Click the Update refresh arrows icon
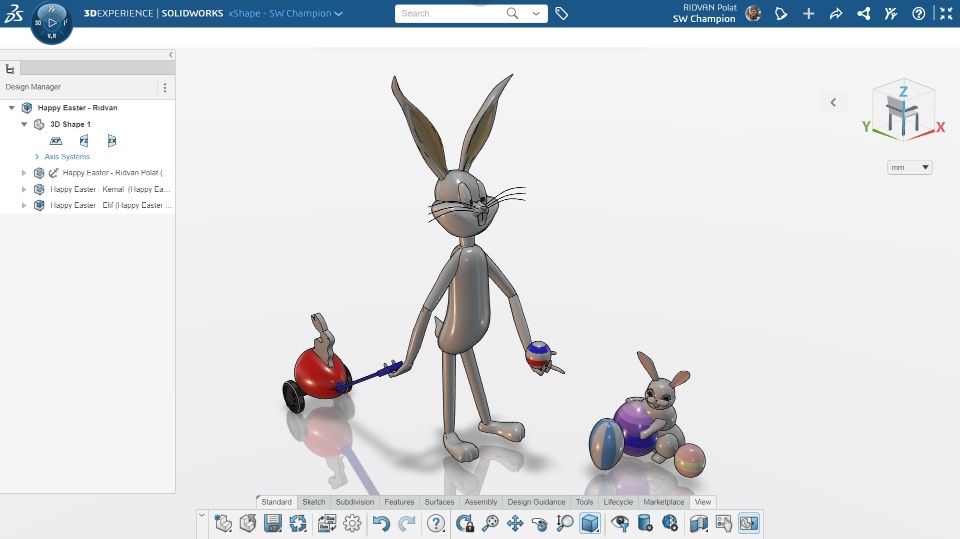Screen dimensions: 960x539 [x=298, y=523]
